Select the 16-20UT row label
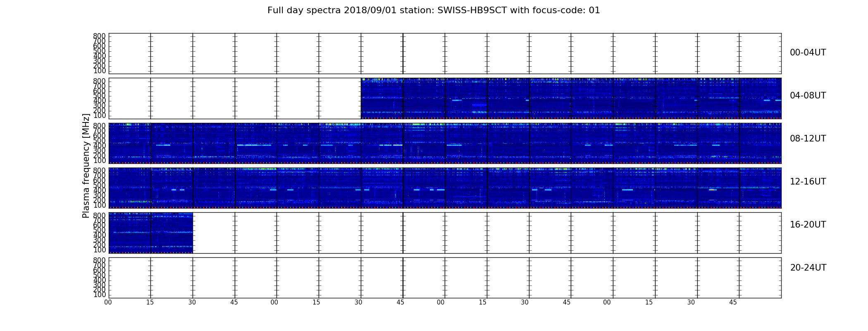Viewport: 868px width, 331px height. click(808, 225)
